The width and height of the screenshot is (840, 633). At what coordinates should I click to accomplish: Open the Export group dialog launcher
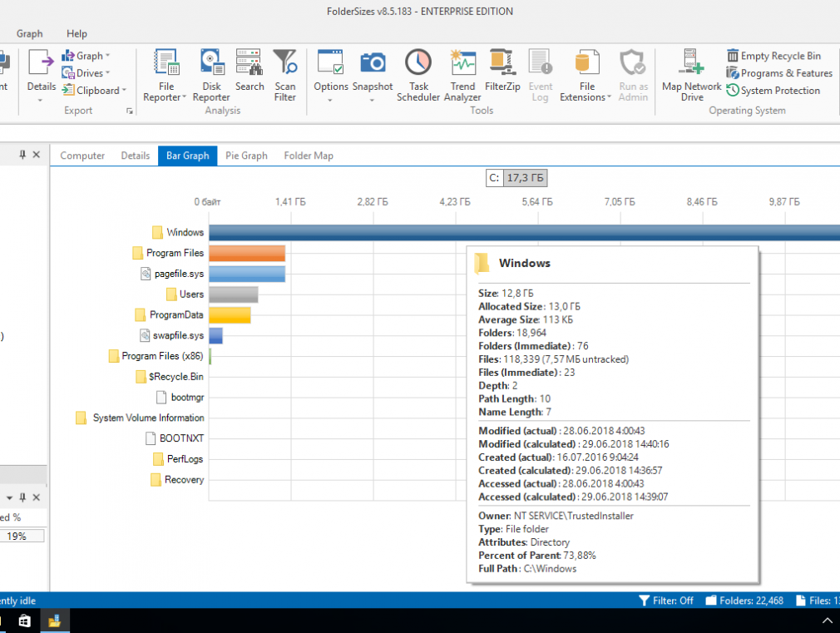(130, 111)
